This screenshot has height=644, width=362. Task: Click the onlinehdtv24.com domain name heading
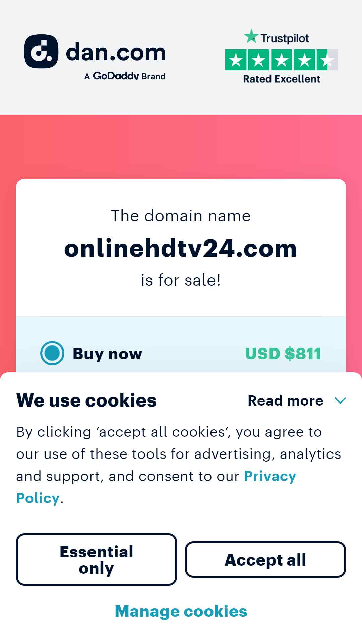point(181,249)
